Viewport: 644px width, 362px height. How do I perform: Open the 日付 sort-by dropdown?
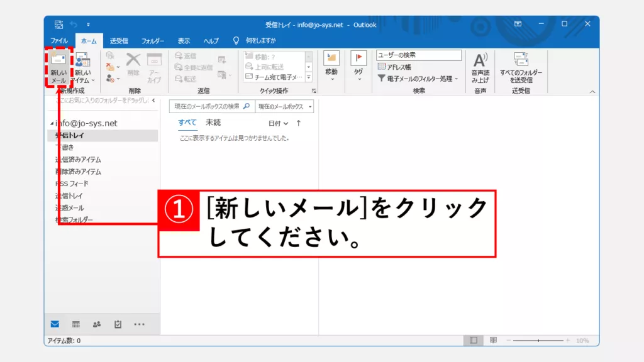click(278, 123)
